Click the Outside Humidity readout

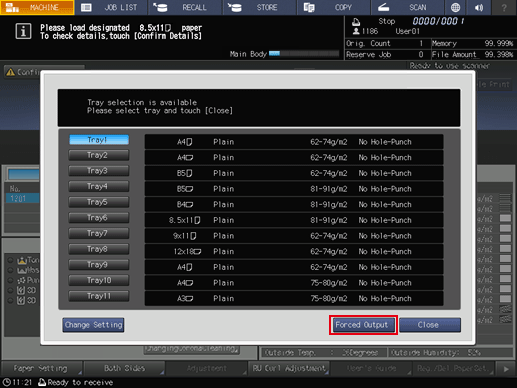click(x=450, y=352)
